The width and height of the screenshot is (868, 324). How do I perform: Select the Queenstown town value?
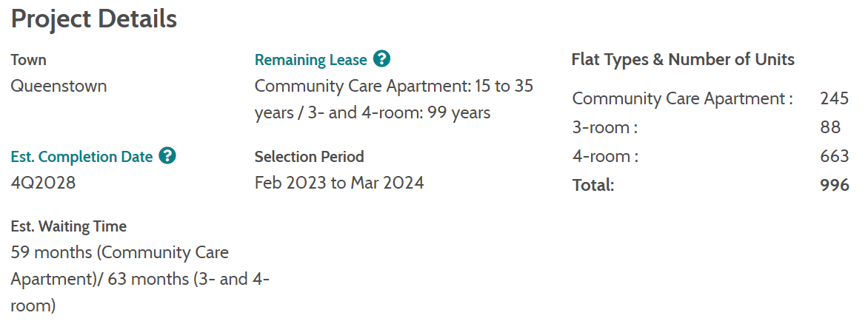click(x=59, y=86)
